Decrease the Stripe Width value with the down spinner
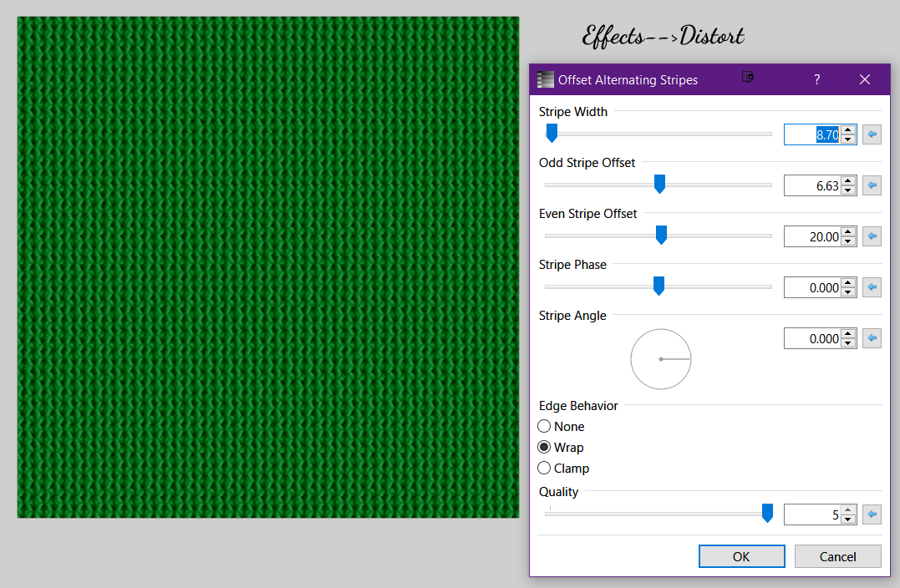 (848, 139)
